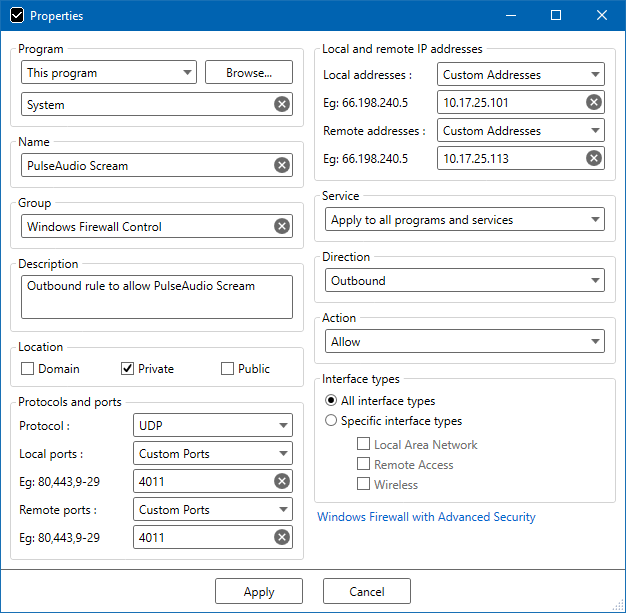Click the Apply button

(x=259, y=591)
